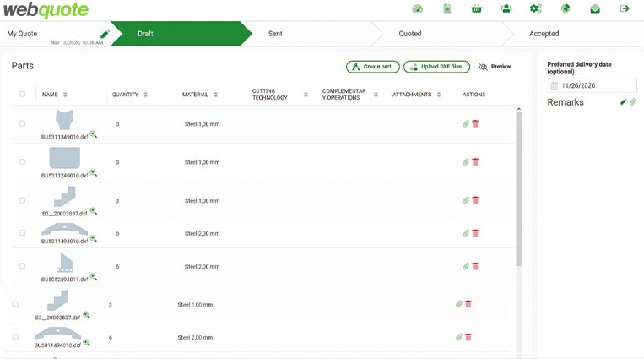
Task: Open the dashboard gauge icon
Action: click(x=417, y=8)
